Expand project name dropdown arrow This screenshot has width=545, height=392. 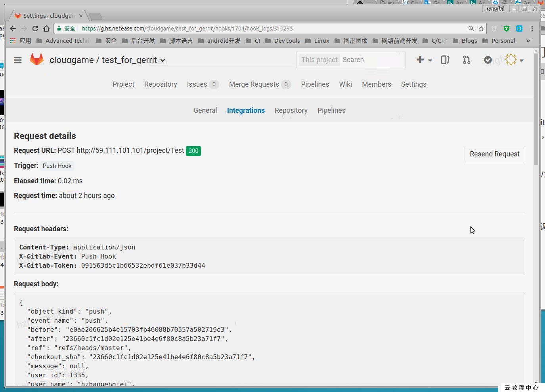click(163, 61)
